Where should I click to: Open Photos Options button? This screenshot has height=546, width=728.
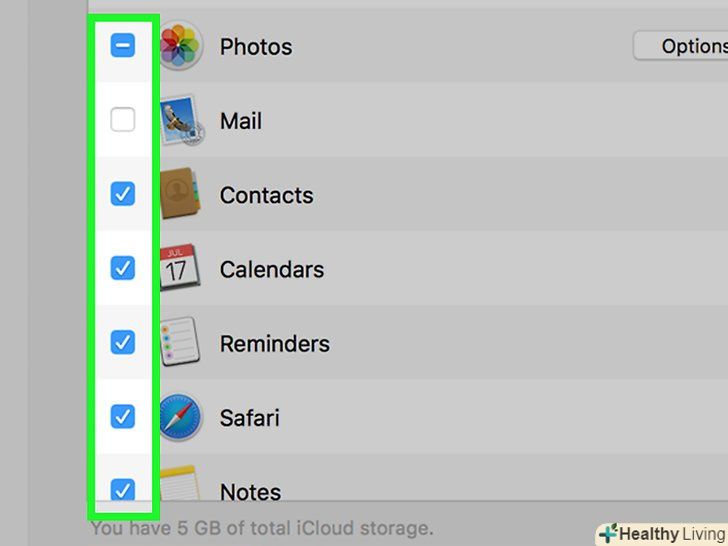click(x=683, y=46)
